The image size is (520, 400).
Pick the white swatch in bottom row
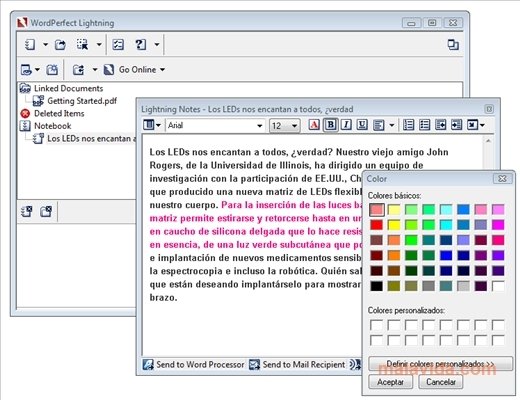tap(498, 286)
